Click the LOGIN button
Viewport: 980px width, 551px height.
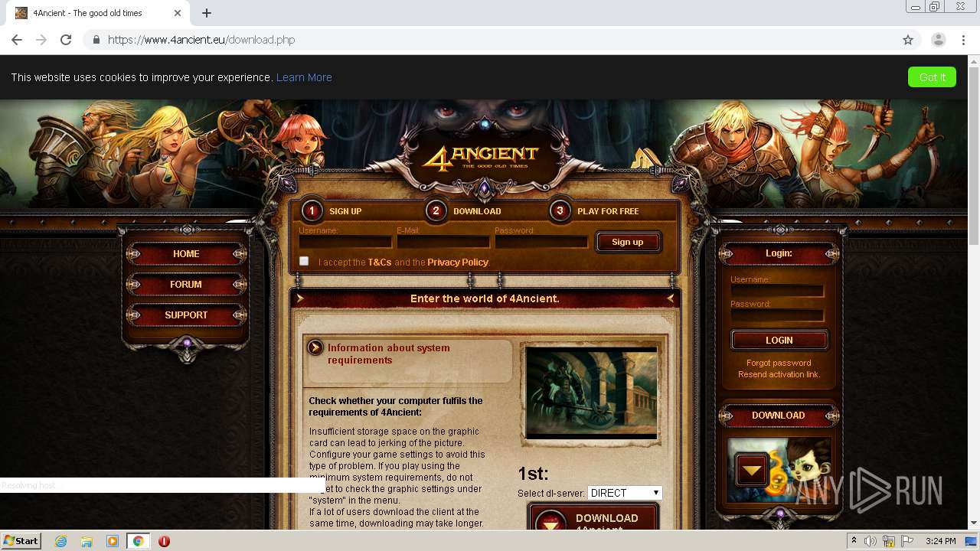779,340
